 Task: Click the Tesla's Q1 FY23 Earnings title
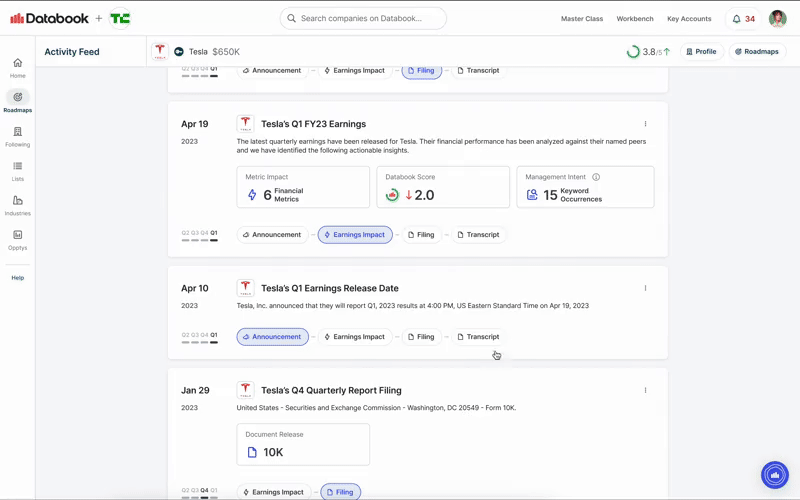click(313, 124)
